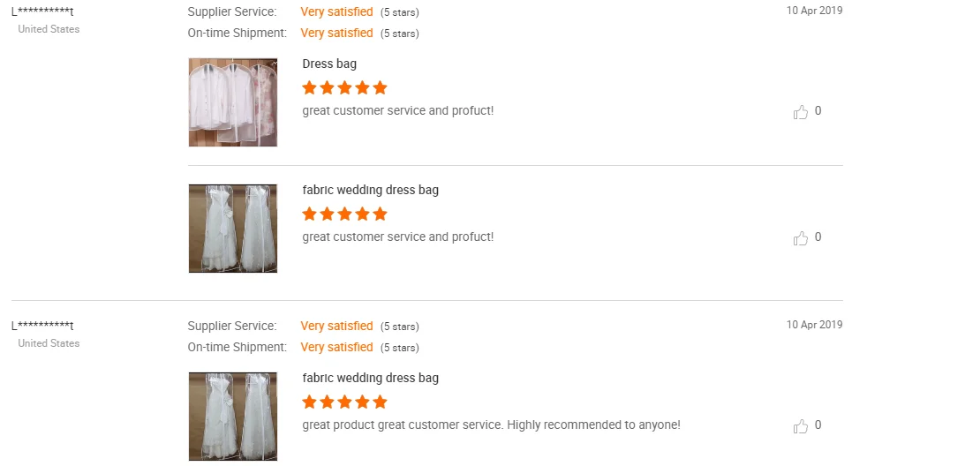The height and width of the screenshot is (466, 980).
Task: Click stars above the 'Highly recommended to anyone' text
Action: coord(344,402)
